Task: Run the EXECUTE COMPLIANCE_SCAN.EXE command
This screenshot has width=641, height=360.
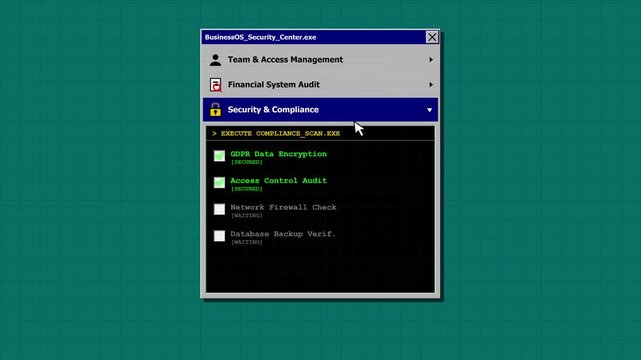Action: 276,134
